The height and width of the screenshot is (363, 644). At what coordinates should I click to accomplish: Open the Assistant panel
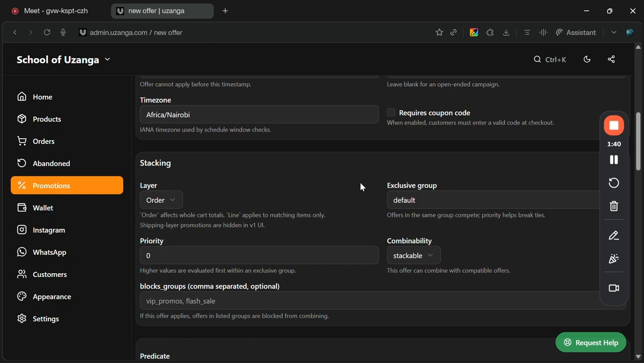(x=576, y=32)
